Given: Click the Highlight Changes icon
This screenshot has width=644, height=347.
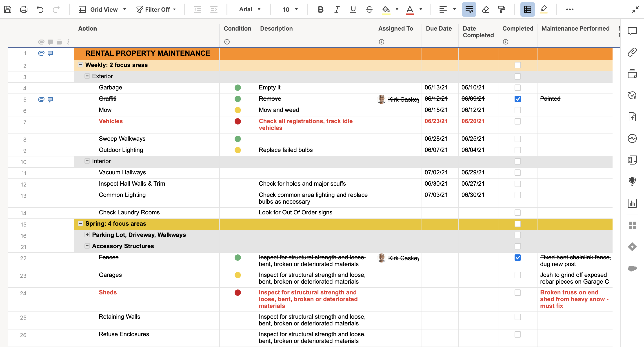Looking at the screenshot, I should (x=544, y=9).
